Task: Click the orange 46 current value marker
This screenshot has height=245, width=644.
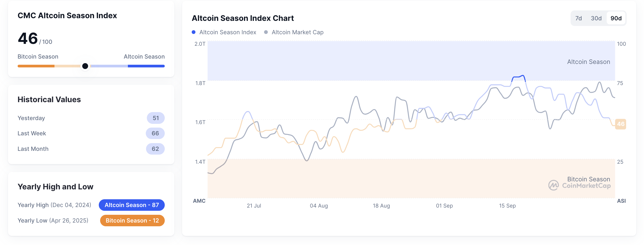Action: 621,124
